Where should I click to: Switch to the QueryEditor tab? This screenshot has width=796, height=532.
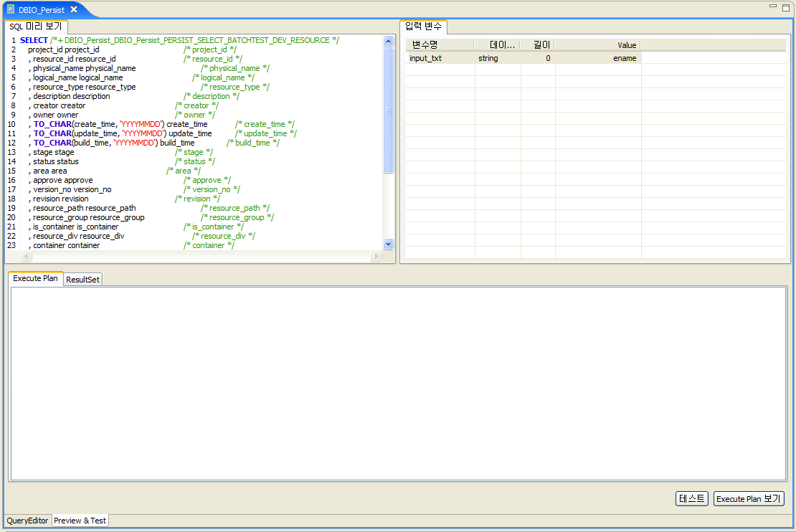(27, 521)
